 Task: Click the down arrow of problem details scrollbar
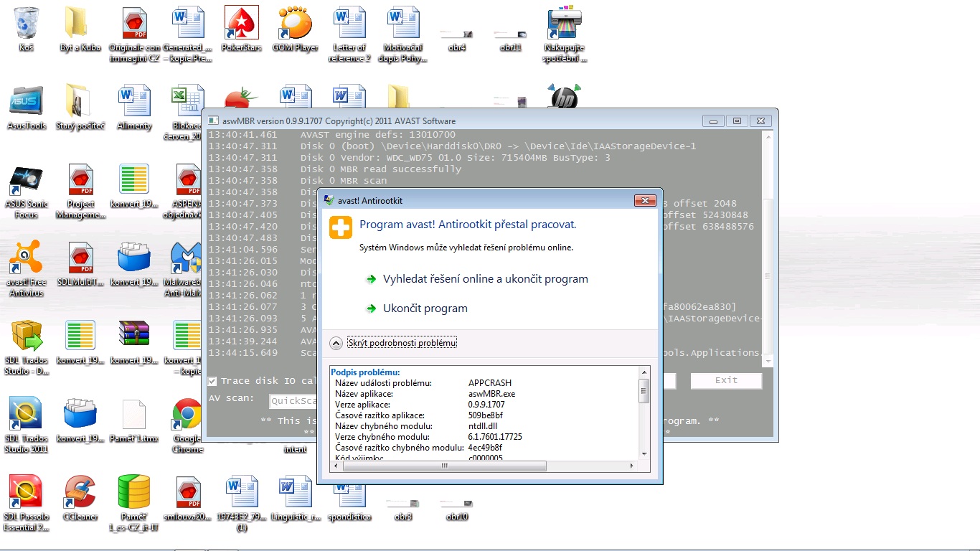pos(644,453)
